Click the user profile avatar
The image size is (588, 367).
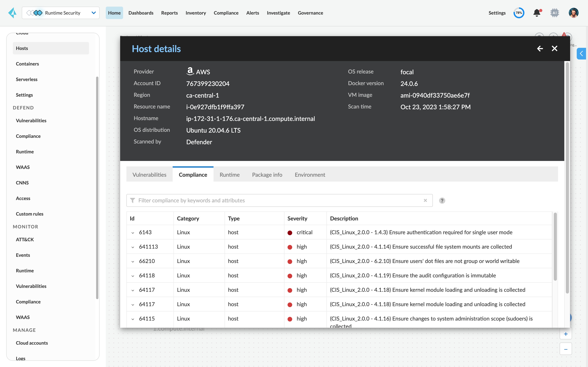pos(573,13)
